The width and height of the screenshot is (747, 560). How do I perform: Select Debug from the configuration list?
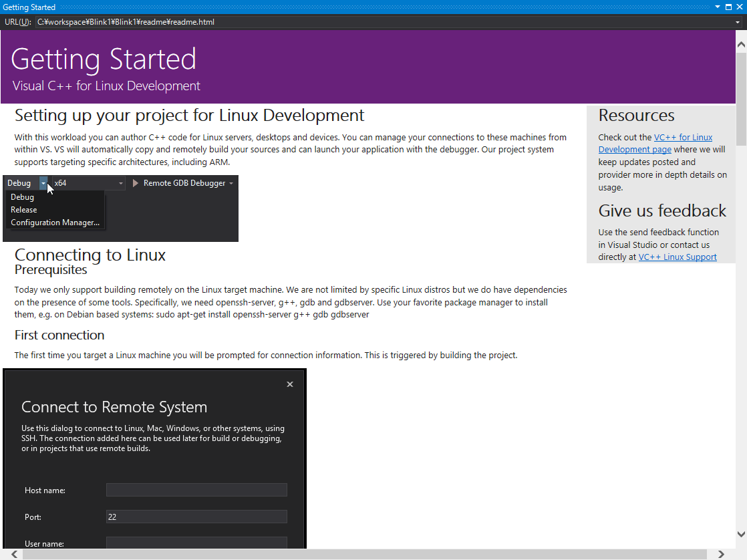tap(23, 197)
